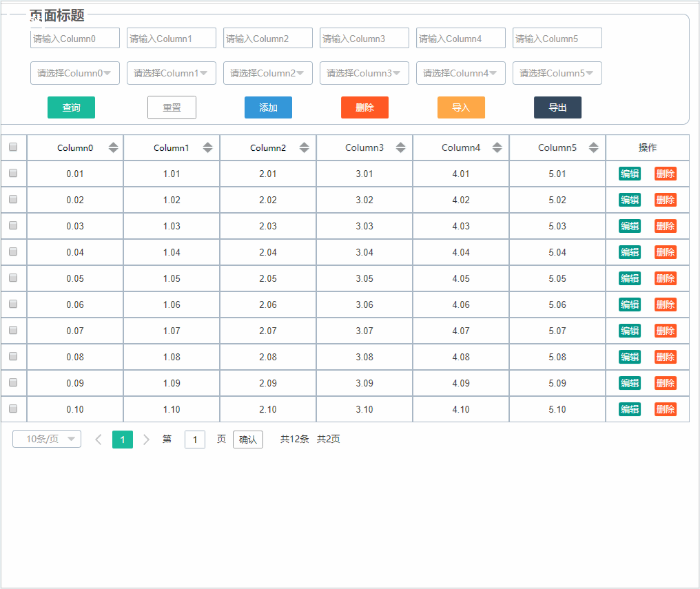Viewport: 700px width, 589px height.
Task: Sort table by Column4 using sort arrows
Action: point(497,147)
